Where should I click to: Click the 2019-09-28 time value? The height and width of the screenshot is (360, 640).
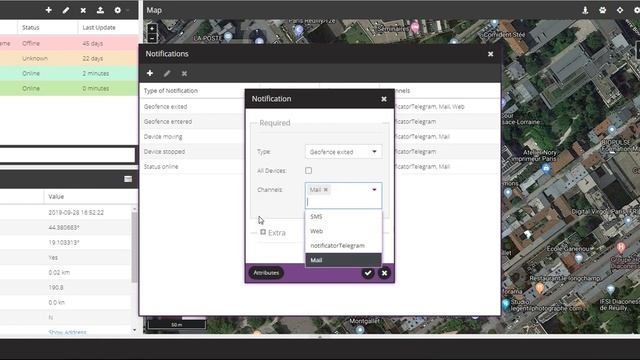point(76,213)
